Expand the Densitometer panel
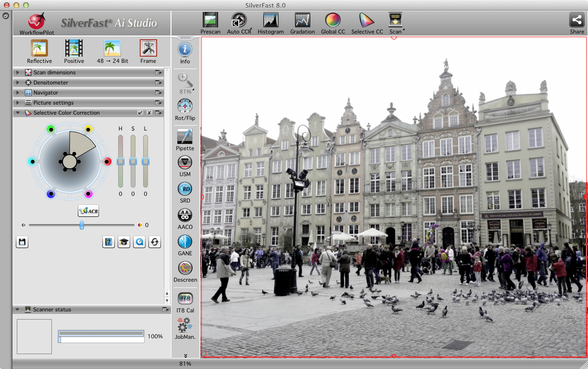This screenshot has width=588, height=369. pyautogui.click(x=18, y=83)
